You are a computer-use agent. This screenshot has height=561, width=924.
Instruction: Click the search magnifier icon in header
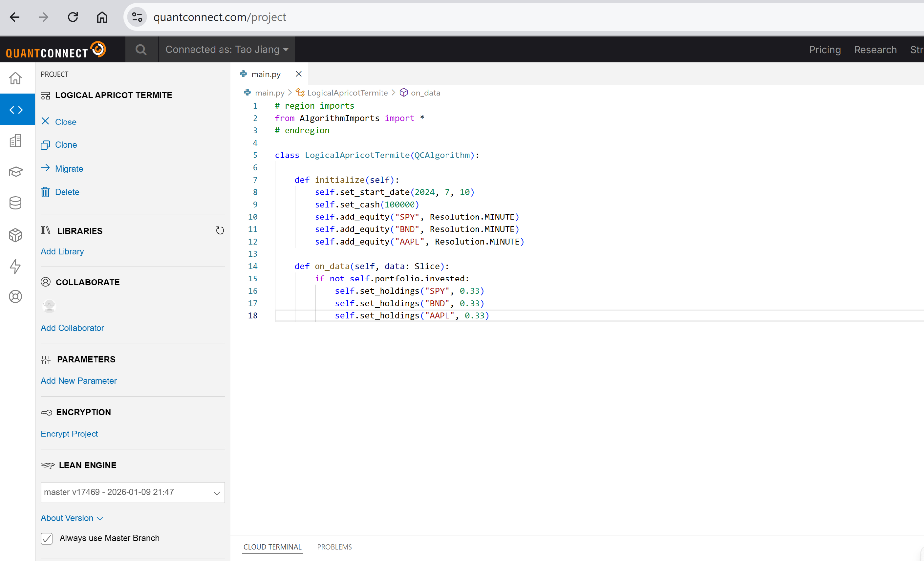pyautogui.click(x=141, y=50)
